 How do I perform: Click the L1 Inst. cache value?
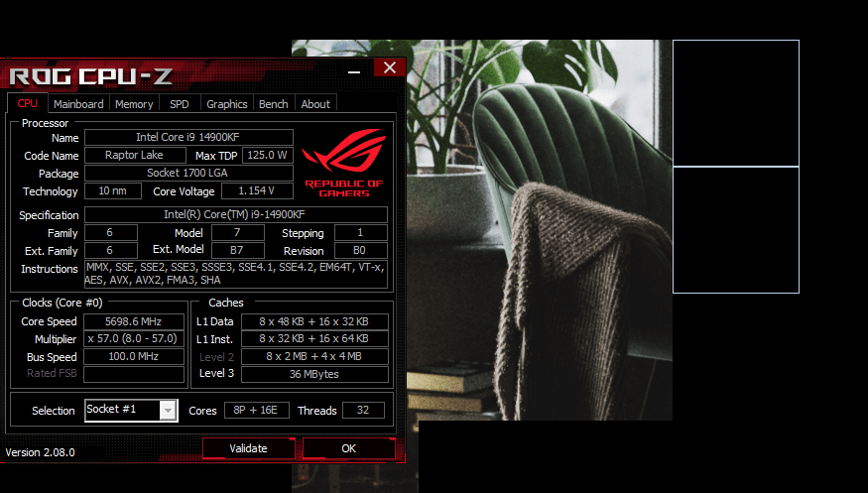314,338
